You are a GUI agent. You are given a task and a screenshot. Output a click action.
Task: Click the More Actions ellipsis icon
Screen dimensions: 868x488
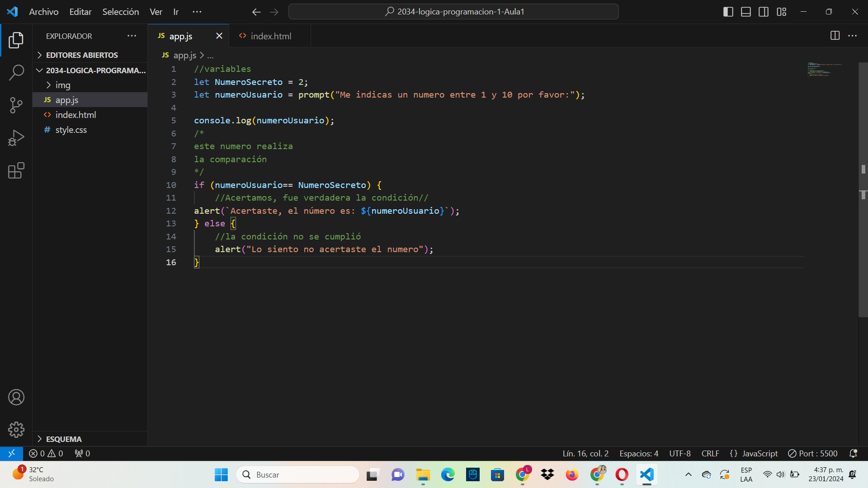point(853,36)
